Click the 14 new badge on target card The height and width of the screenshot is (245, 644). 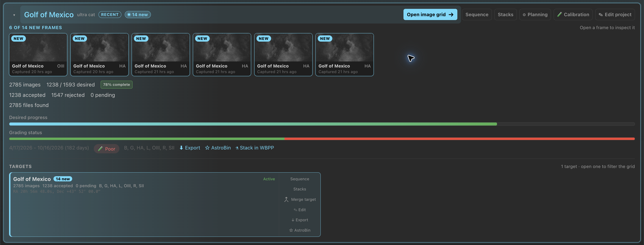(63, 179)
